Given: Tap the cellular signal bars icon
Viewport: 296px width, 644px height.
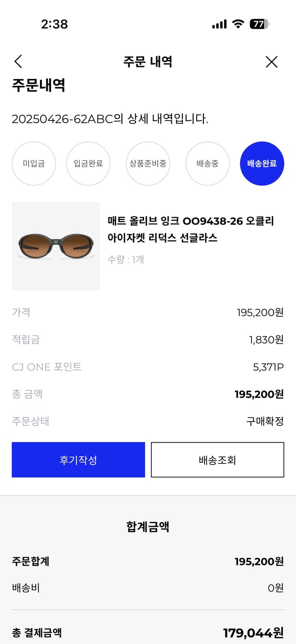Looking at the screenshot, I should pos(219,24).
